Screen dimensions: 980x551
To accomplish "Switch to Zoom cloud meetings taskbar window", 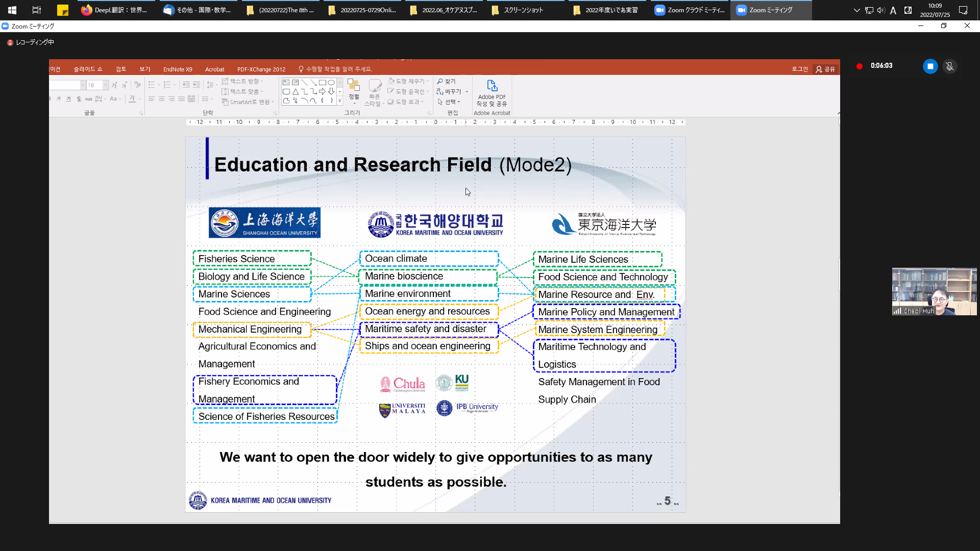I will click(x=690, y=10).
